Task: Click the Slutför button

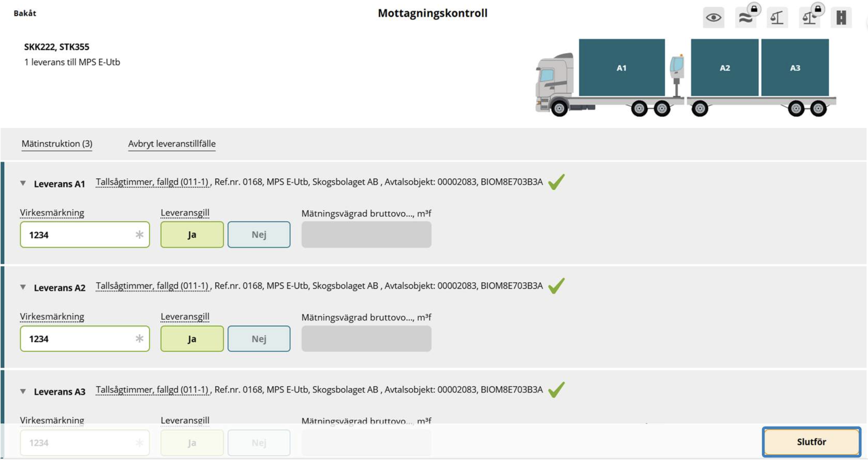Action: [x=811, y=442]
